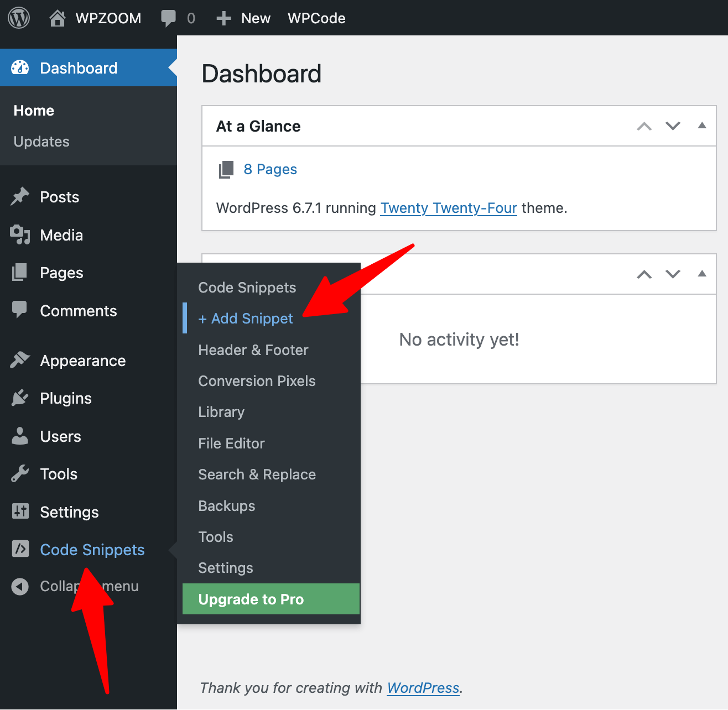728x710 pixels.
Task: Click the Plugins icon in sidebar
Action: 20,398
